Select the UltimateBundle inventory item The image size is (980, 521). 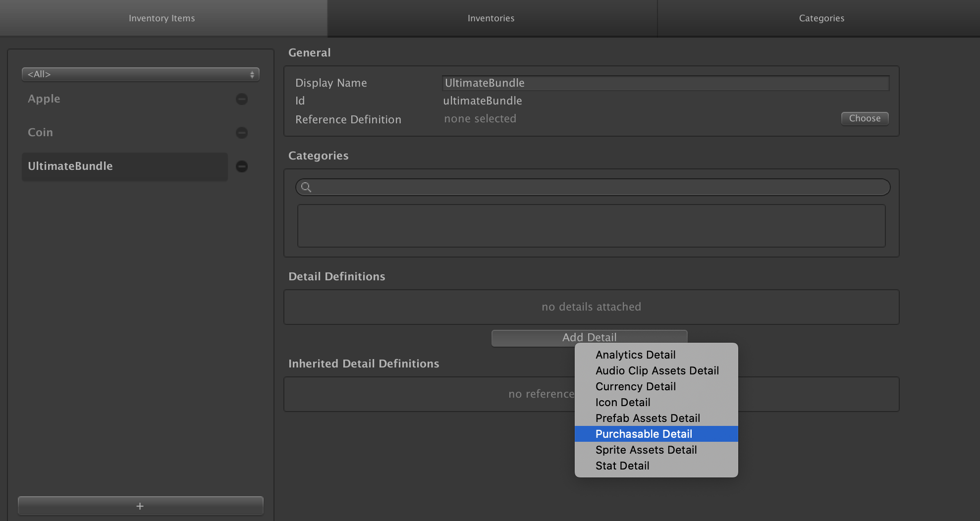click(x=125, y=166)
